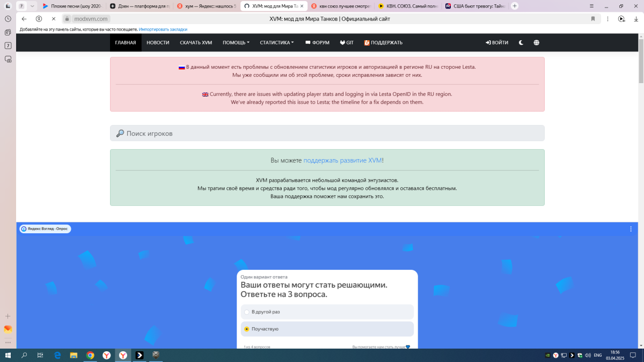Expand the ПОМОЩЬ dropdown menu

click(236, 42)
